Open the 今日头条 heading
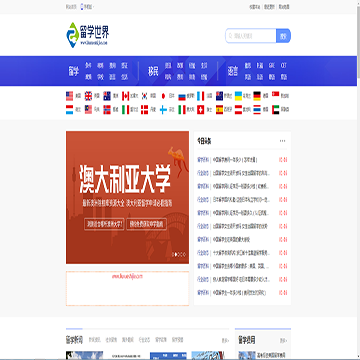 point(204,141)
